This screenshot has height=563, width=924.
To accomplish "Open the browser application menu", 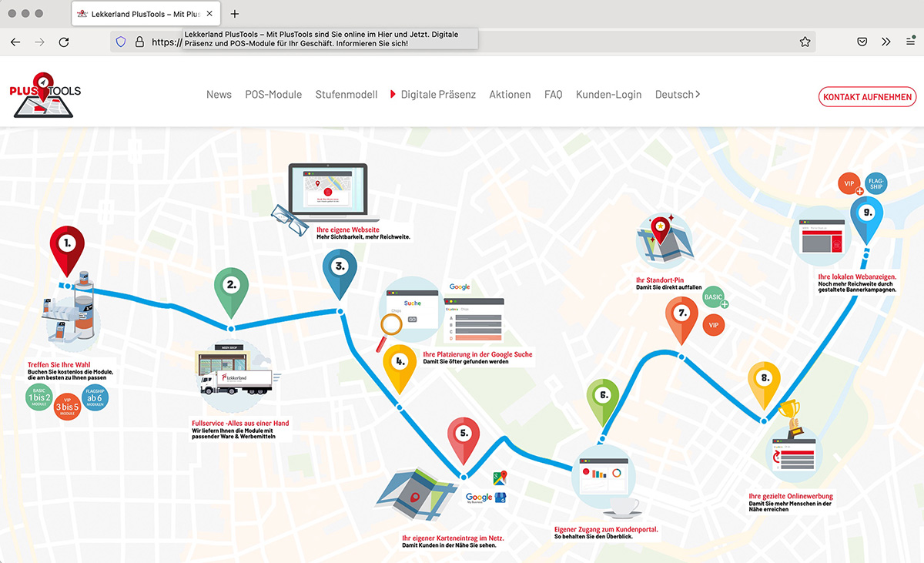I will click(x=910, y=42).
